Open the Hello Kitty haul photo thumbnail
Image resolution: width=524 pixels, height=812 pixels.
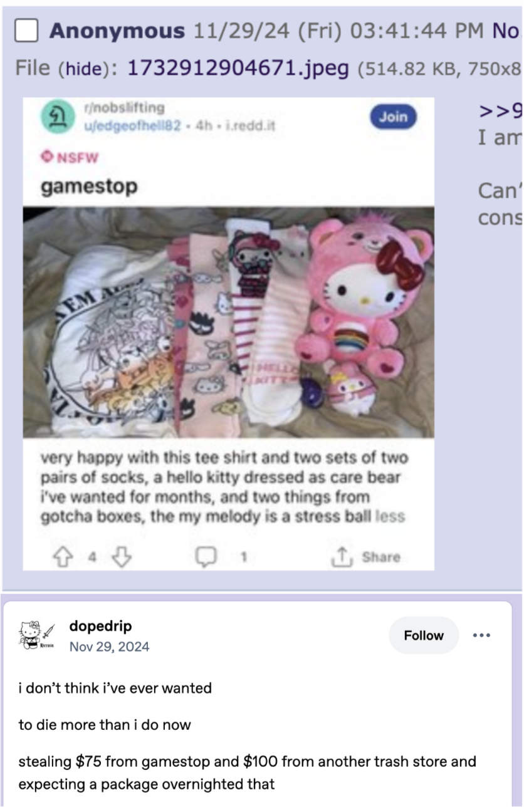point(229,322)
